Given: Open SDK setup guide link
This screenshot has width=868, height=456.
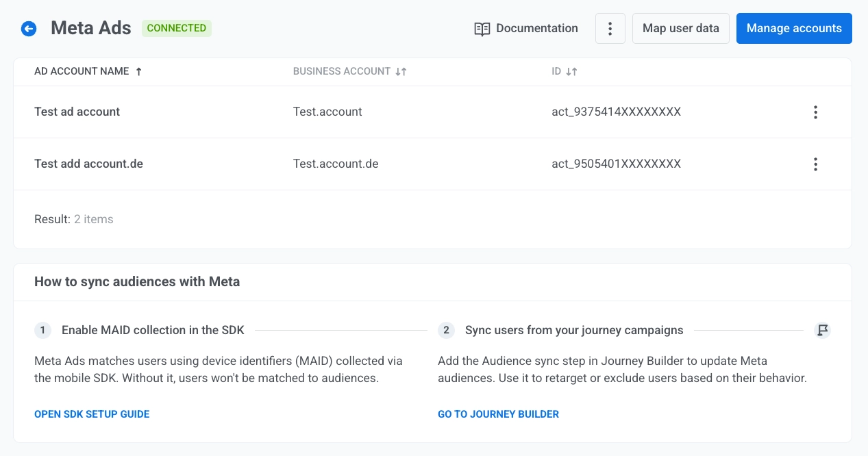Looking at the screenshot, I should 92,414.
